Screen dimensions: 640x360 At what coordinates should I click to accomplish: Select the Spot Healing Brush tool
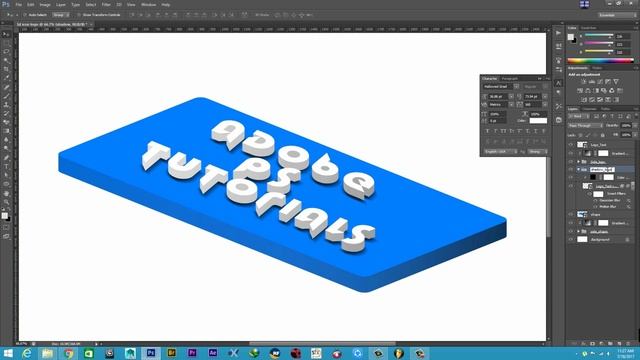(6, 87)
